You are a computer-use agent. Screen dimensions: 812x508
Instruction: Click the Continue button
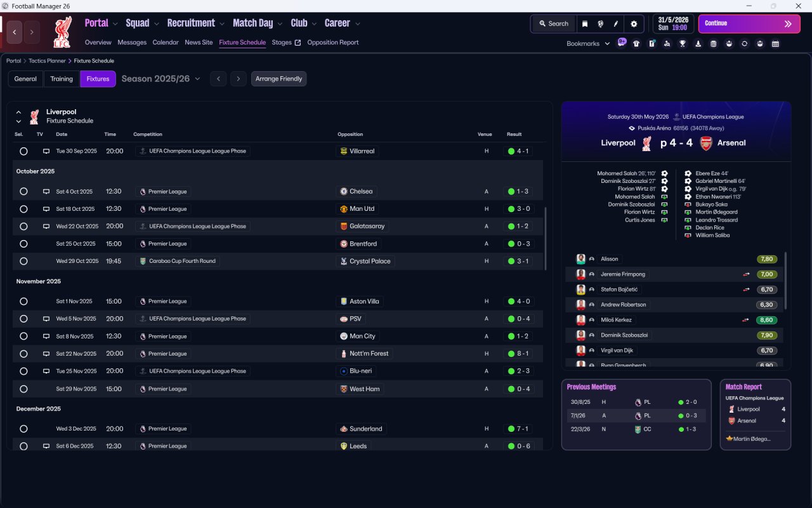click(x=749, y=23)
